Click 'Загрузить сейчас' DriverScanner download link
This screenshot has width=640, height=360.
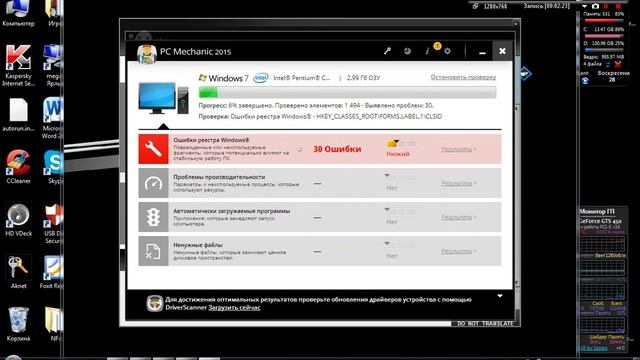click(234, 307)
